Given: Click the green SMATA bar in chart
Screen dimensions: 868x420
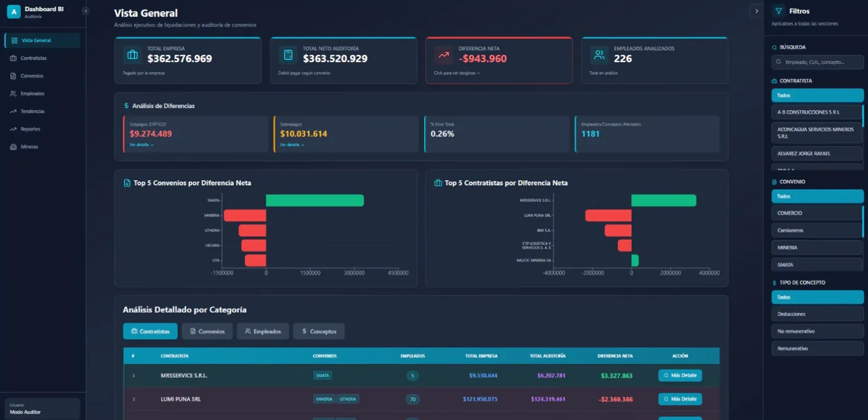Looking at the screenshot, I should point(314,200).
